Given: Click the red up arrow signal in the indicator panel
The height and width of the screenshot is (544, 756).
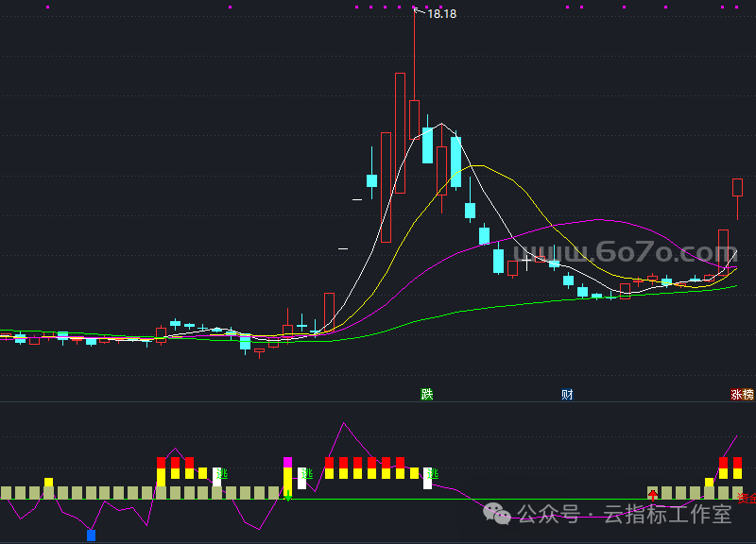Looking at the screenshot, I should (x=652, y=495).
